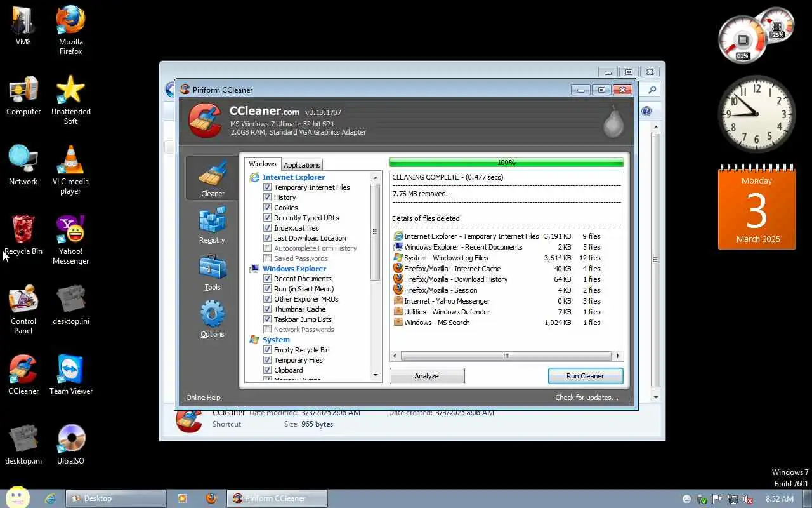This screenshot has height=508, width=812.
Task: Click the Firefox icon in the taskbar
Action: click(x=211, y=498)
